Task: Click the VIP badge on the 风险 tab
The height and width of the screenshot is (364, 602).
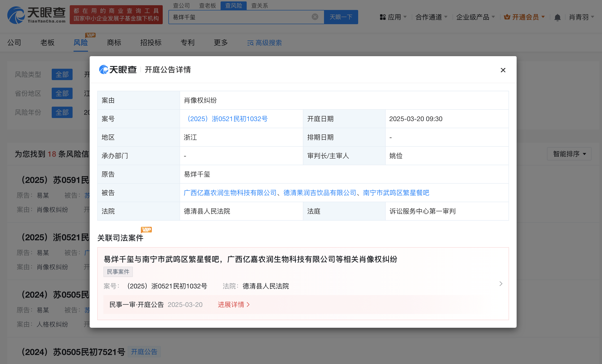Action: (x=91, y=35)
